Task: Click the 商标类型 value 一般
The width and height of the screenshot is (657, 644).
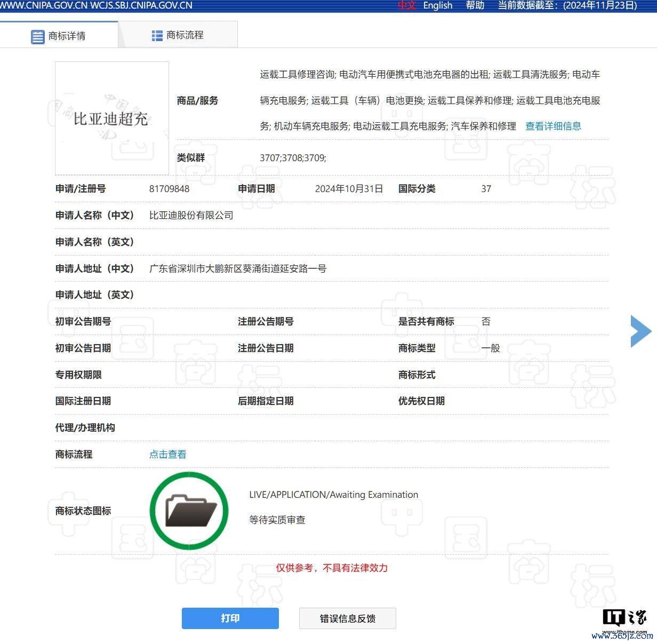Action: [x=490, y=348]
